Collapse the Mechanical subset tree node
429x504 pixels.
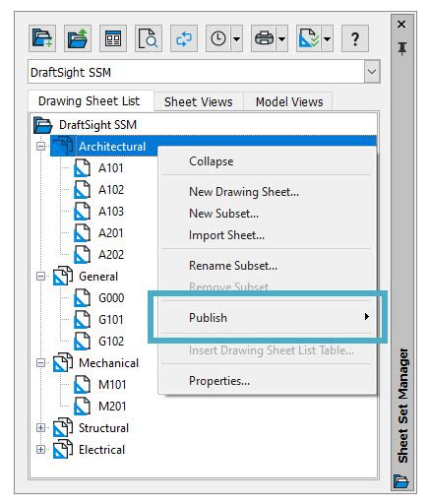(x=40, y=363)
